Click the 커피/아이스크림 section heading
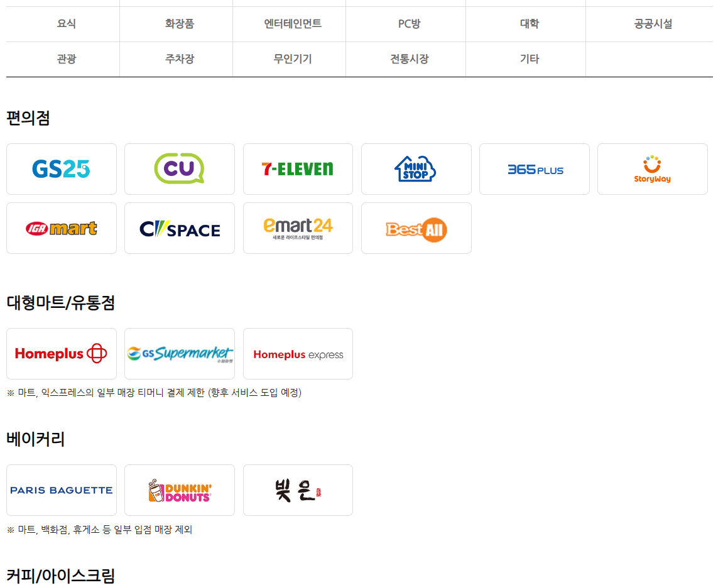The image size is (728, 585). pos(60,576)
